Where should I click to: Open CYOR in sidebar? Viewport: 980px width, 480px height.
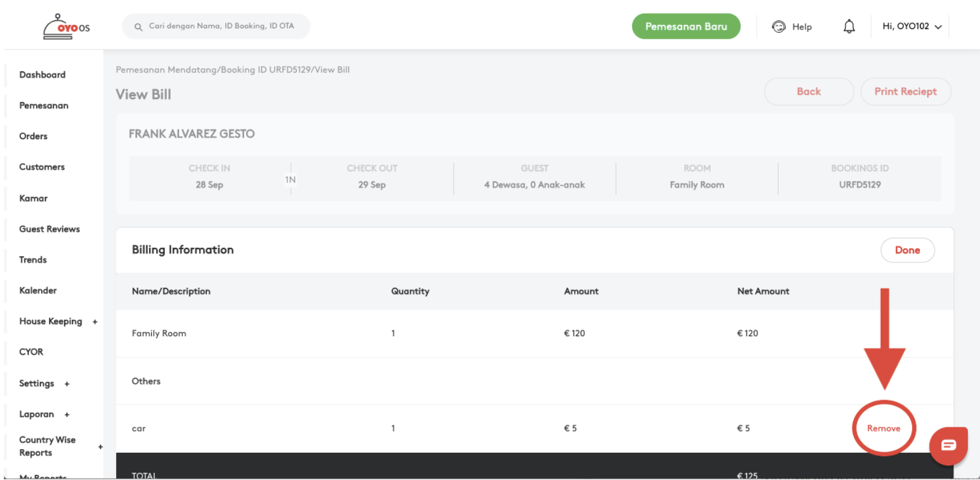31,352
